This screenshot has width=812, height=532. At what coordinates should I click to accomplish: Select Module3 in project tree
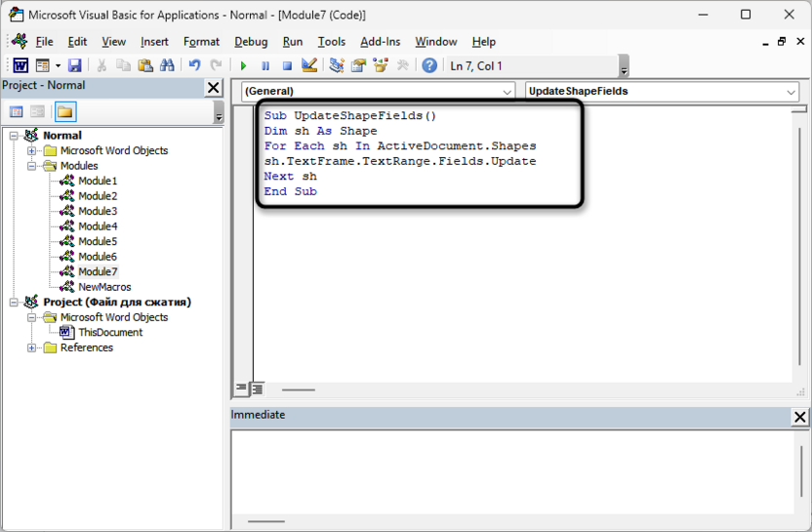pos(98,212)
